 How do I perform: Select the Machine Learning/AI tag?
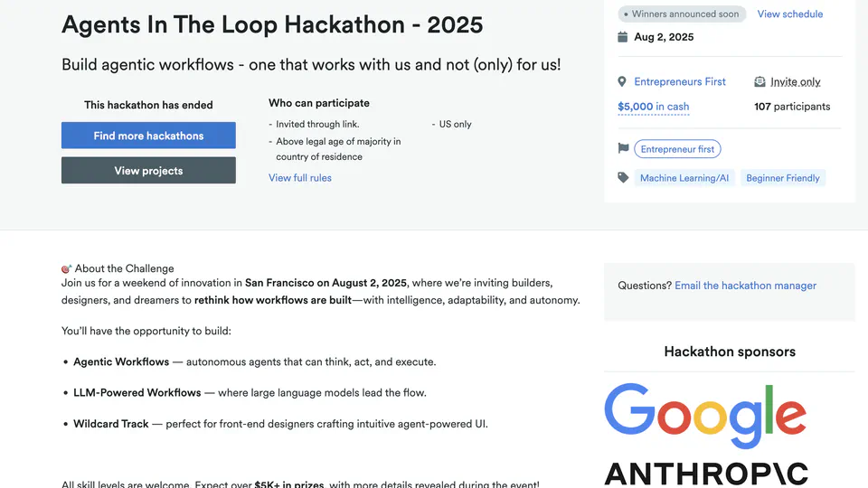[684, 178]
